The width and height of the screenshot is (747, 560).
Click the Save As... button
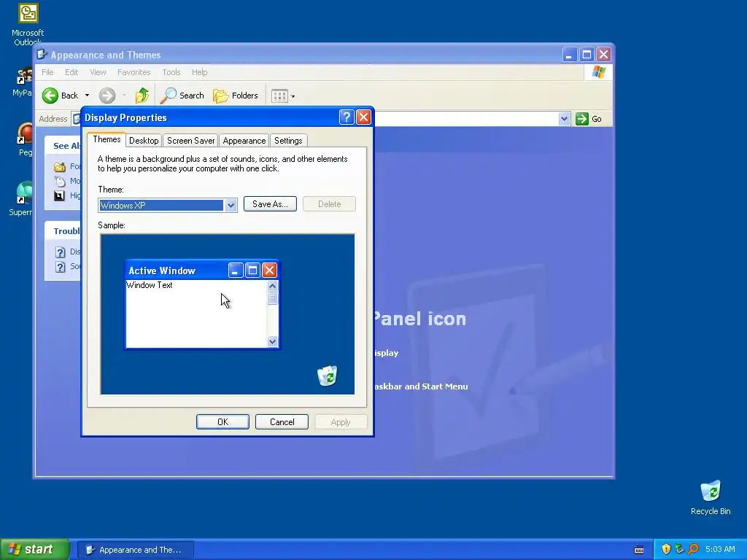click(x=270, y=204)
